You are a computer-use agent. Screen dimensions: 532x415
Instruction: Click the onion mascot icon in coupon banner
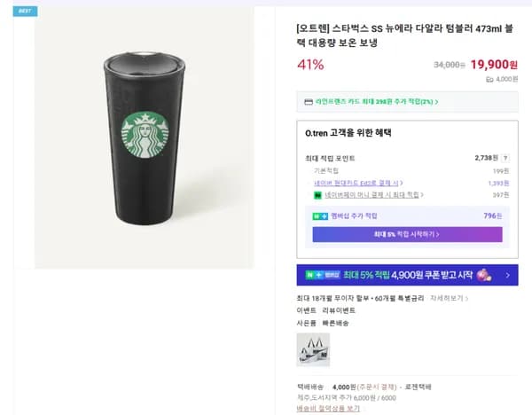[x=484, y=275]
